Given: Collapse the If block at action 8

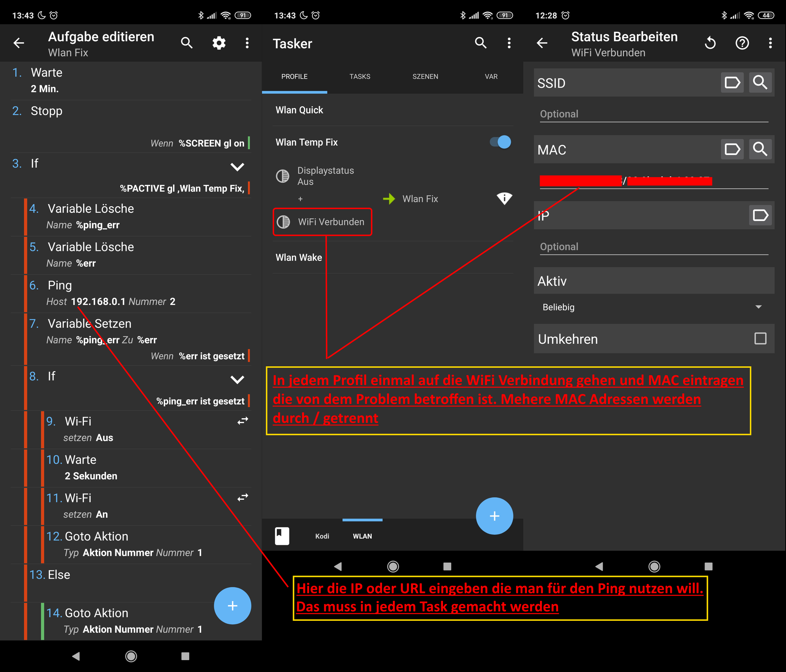Looking at the screenshot, I should click(237, 379).
